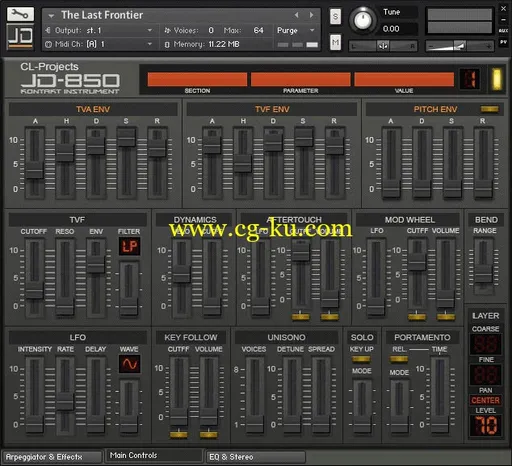Click the red layer number display

(470, 79)
